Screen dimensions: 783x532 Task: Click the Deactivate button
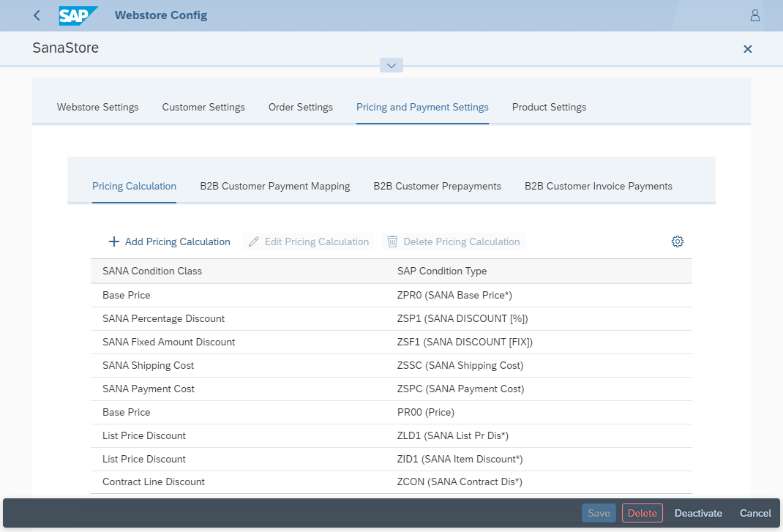[698, 513]
